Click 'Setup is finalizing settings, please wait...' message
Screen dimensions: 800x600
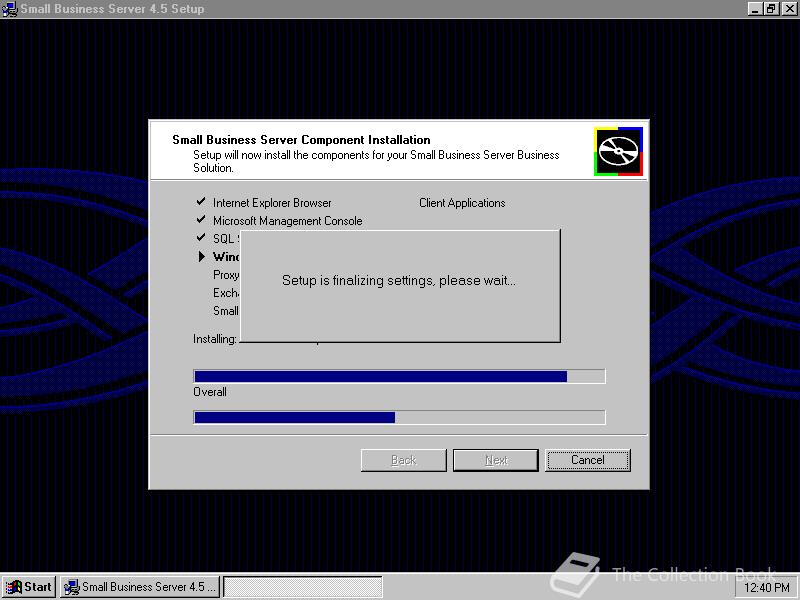pos(399,281)
